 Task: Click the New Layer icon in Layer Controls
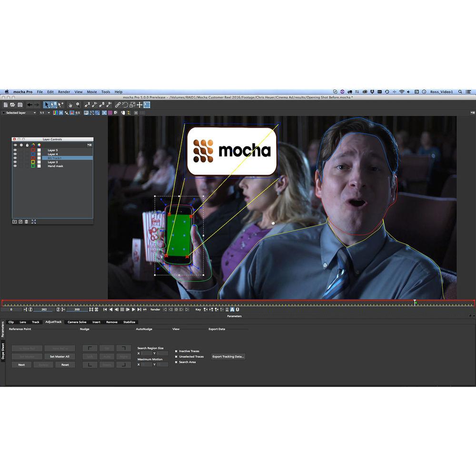[x=20, y=221]
